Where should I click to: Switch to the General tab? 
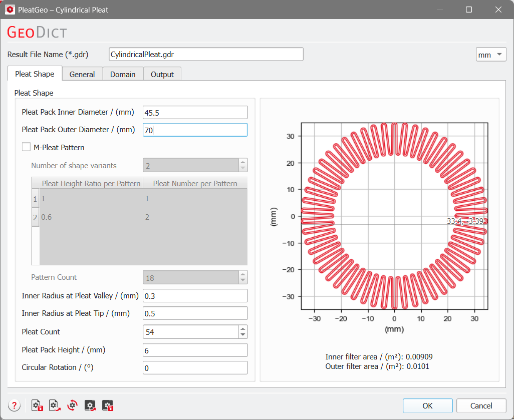point(82,74)
